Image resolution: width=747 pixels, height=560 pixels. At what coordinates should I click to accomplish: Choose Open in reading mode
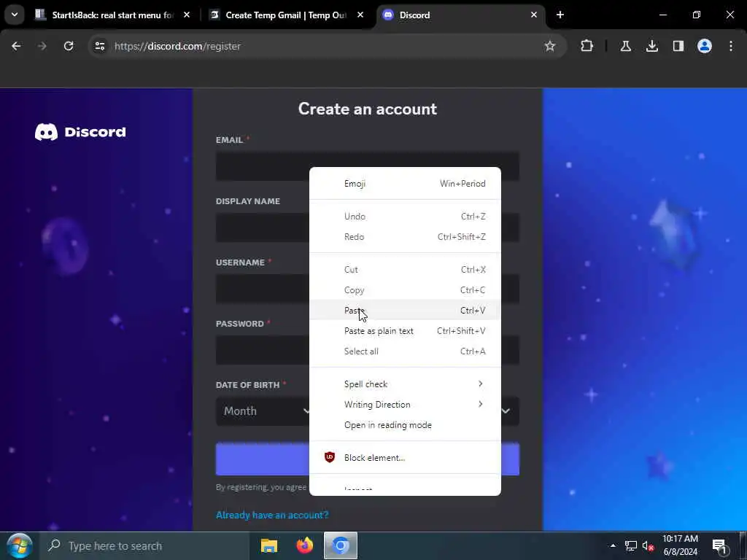405,425
